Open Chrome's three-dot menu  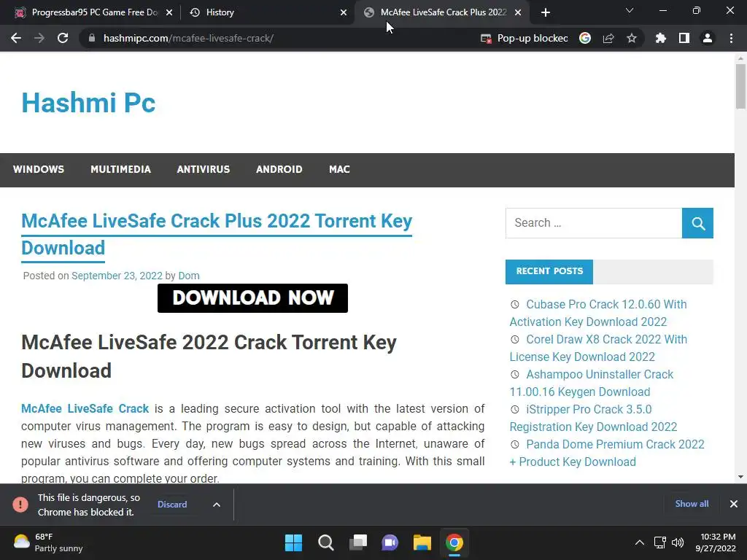pos(731,38)
